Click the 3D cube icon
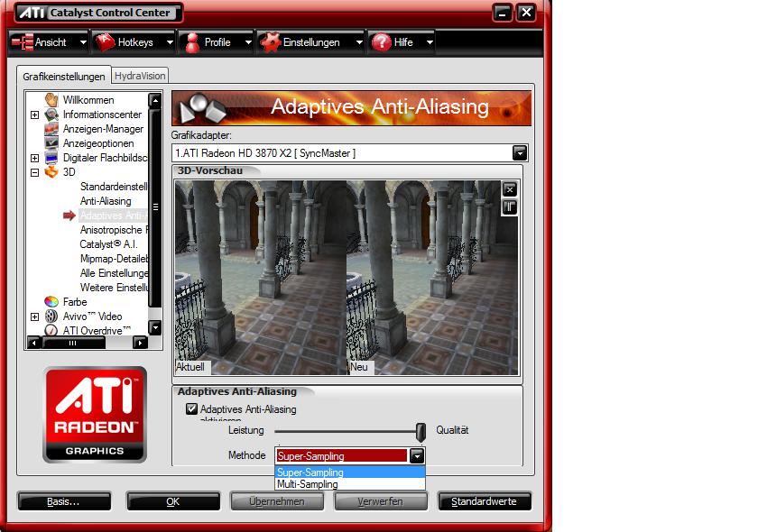The height and width of the screenshot is (532, 758). click(51, 171)
